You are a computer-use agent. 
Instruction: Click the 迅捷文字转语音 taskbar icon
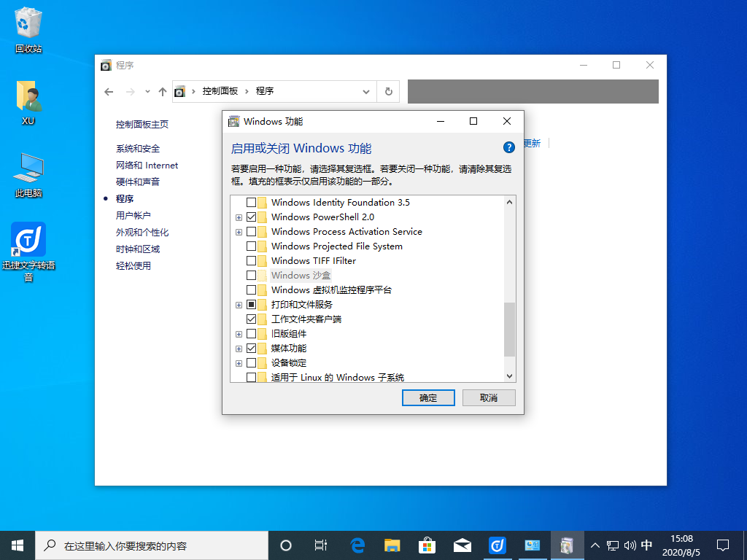coord(498,545)
